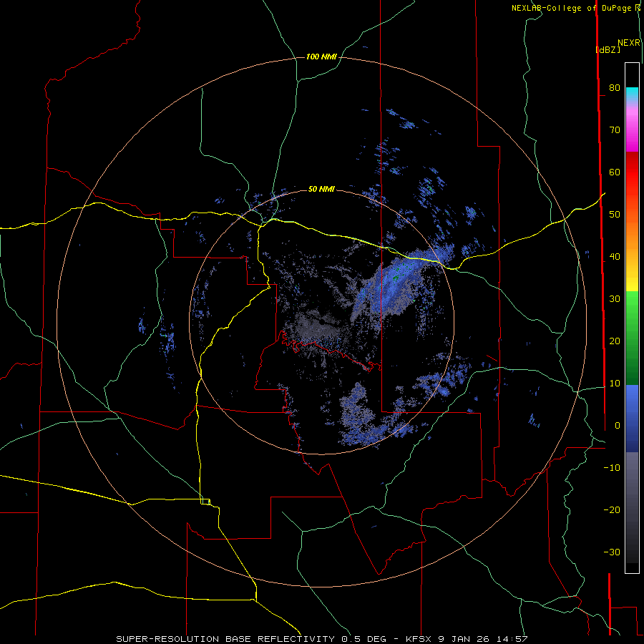
Task: Click the 0 value on the dBZ scale
Action: click(x=617, y=426)
